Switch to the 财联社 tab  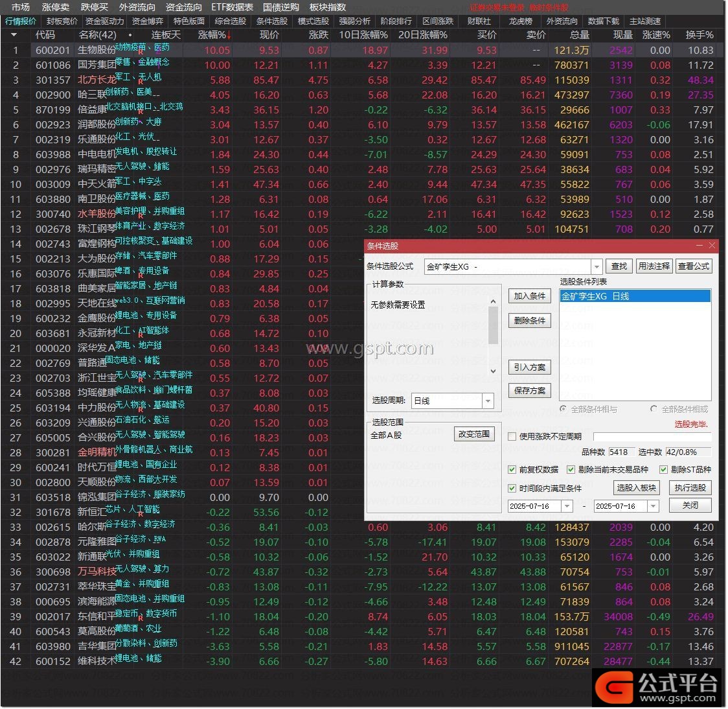[479, 21]
